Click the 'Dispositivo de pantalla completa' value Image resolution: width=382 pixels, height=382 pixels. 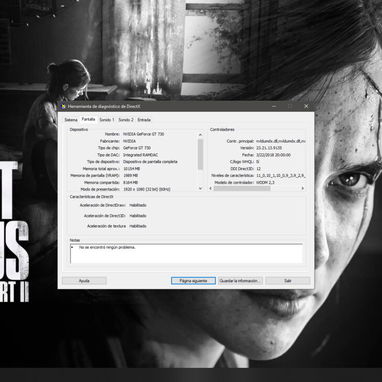coord(150,162)
